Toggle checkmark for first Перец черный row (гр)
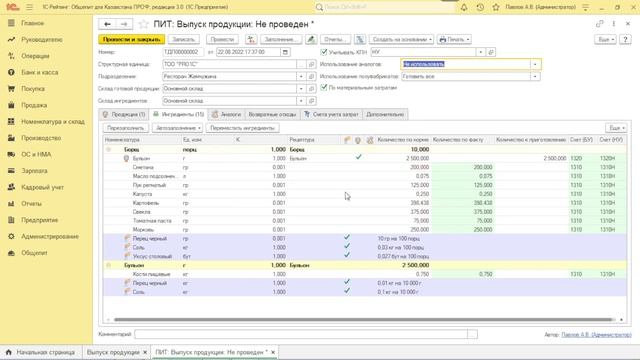The width and height of the screenshot is (640, 360). click(347, 237)
